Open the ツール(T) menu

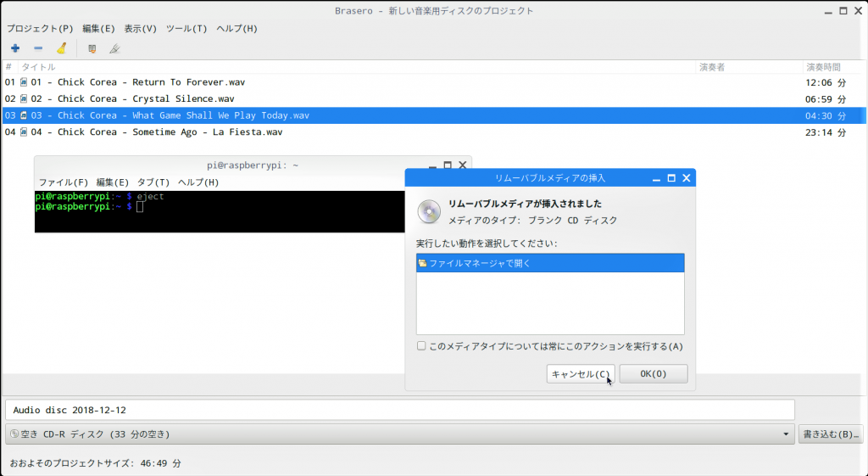click(186, 28)
